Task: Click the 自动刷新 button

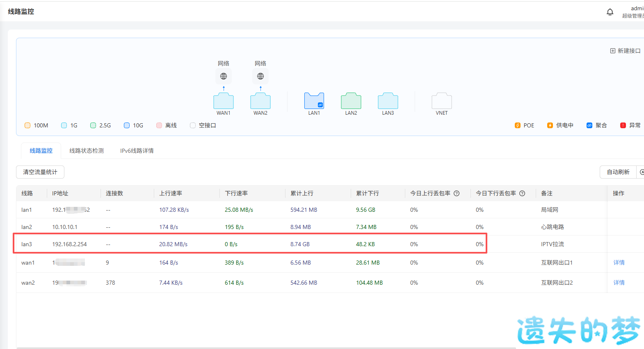Action: click(x=618, y=172)
